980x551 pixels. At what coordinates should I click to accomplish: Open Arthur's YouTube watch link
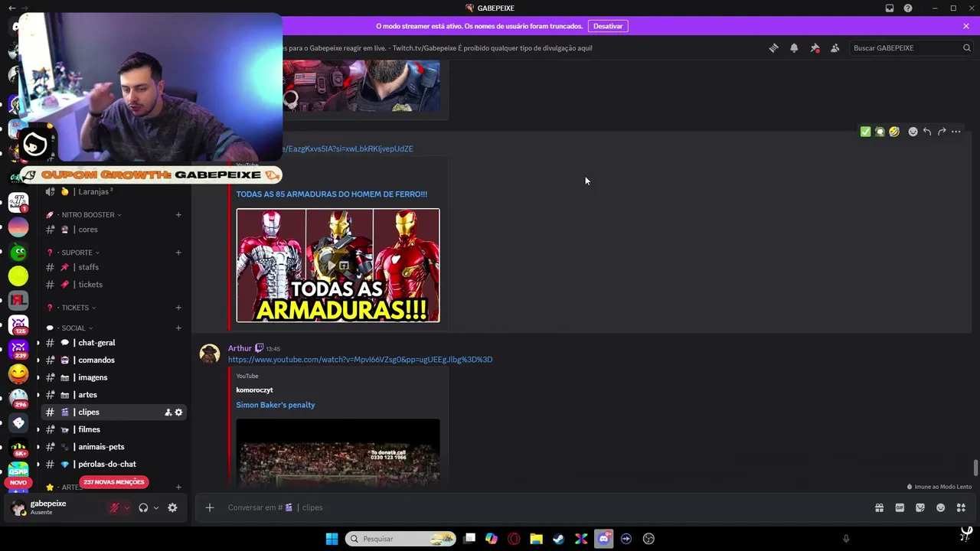pyautogui.click(x=360, y=360)
